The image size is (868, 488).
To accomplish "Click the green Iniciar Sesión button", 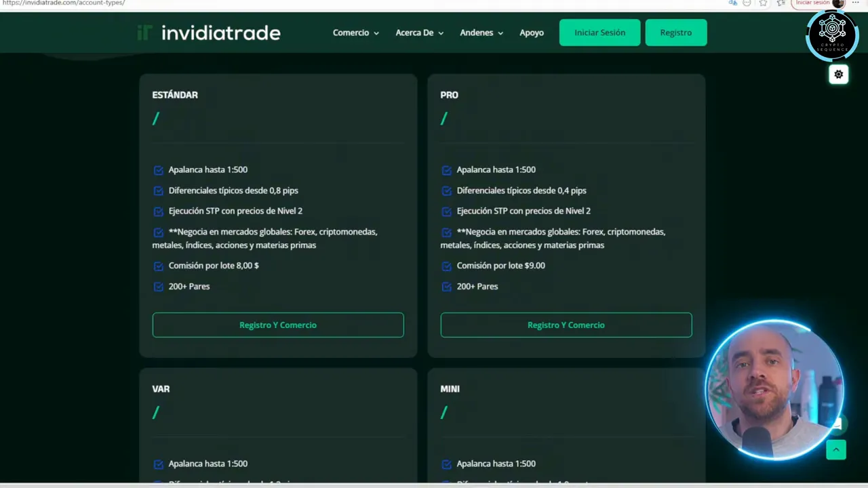I will point(599,33).
